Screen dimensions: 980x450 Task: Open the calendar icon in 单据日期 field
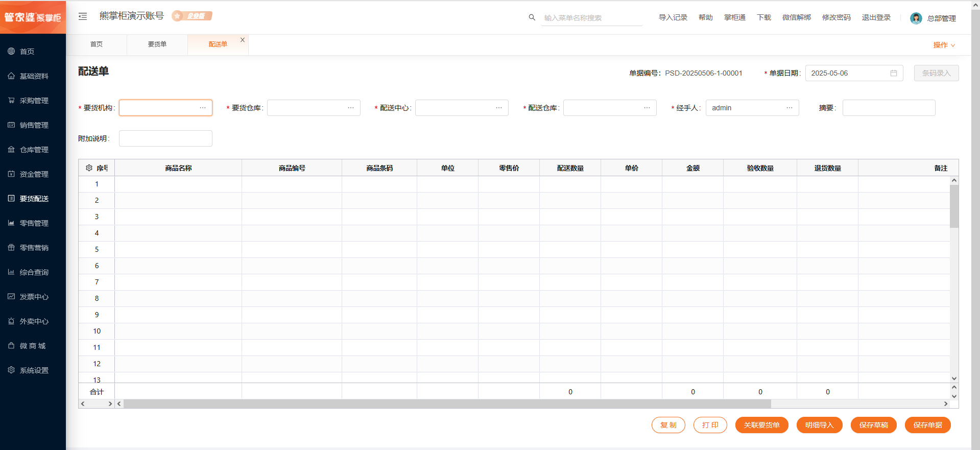point(894,73)
